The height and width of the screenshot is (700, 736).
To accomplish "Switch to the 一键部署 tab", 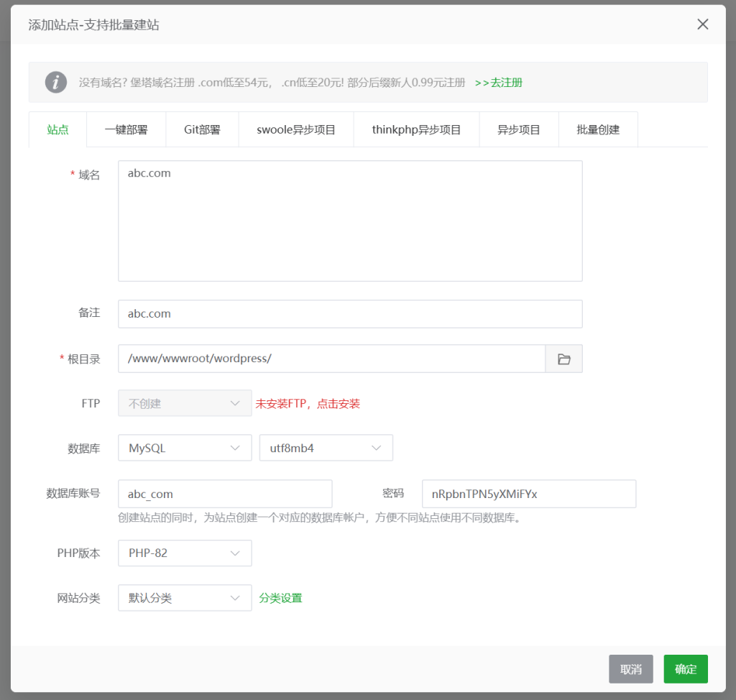I will tap(126, 130).
